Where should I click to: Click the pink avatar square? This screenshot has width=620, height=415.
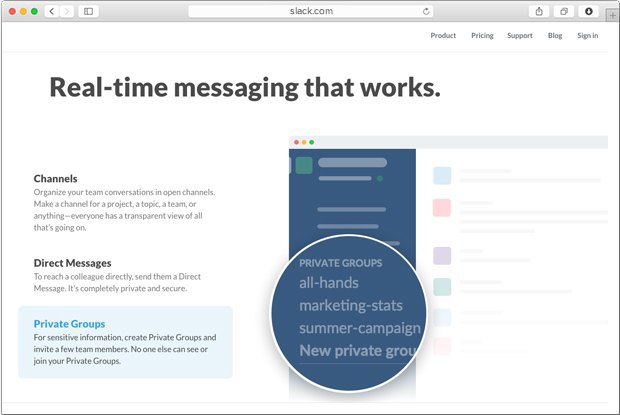coord(442,208)
